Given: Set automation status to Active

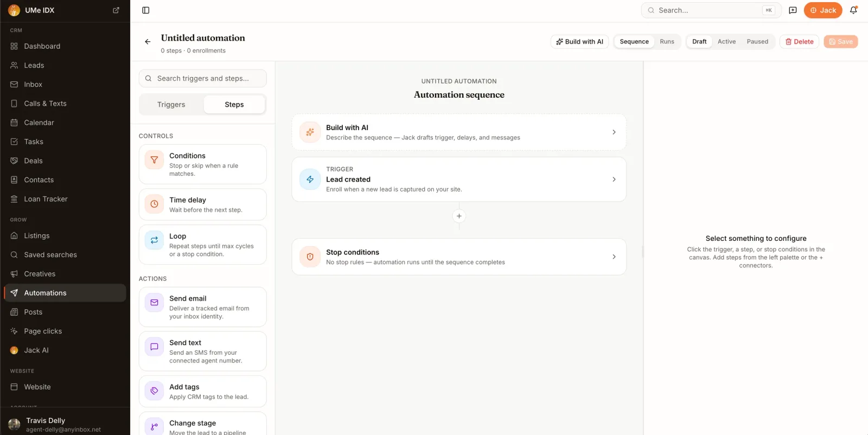Looking at the screenshot, I should (726, 42).
